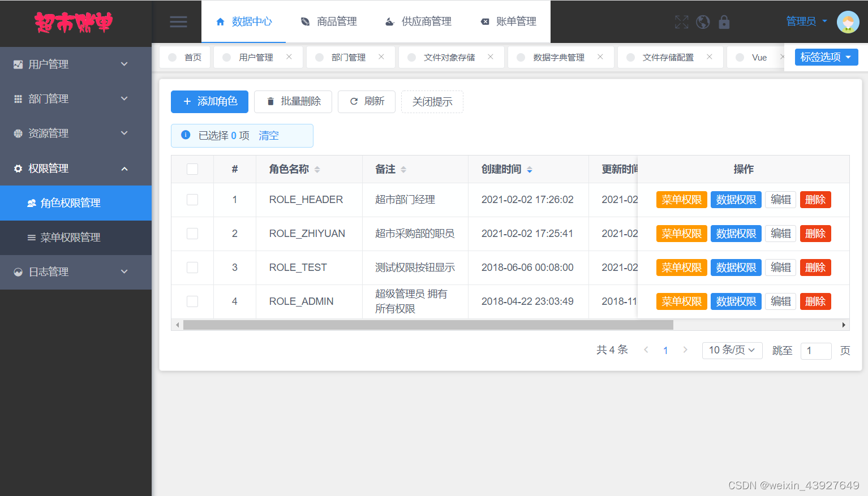Click the 批量删除 button

293,101
